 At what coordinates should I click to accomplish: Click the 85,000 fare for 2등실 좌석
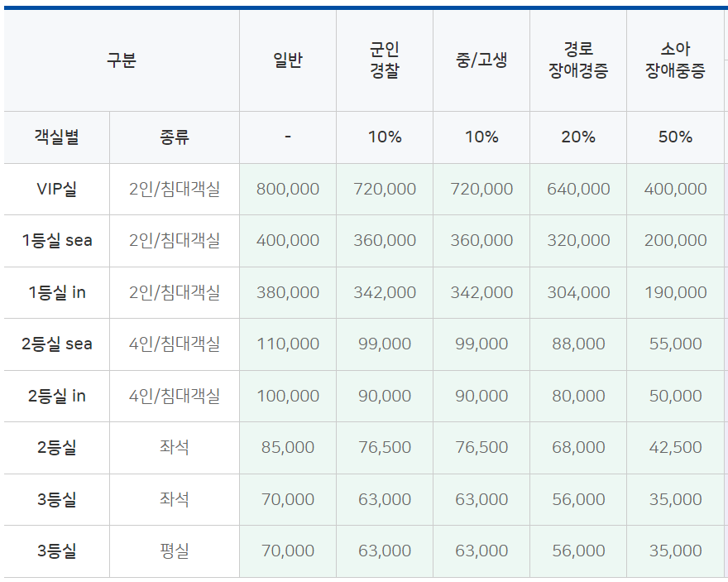(287, 447)
